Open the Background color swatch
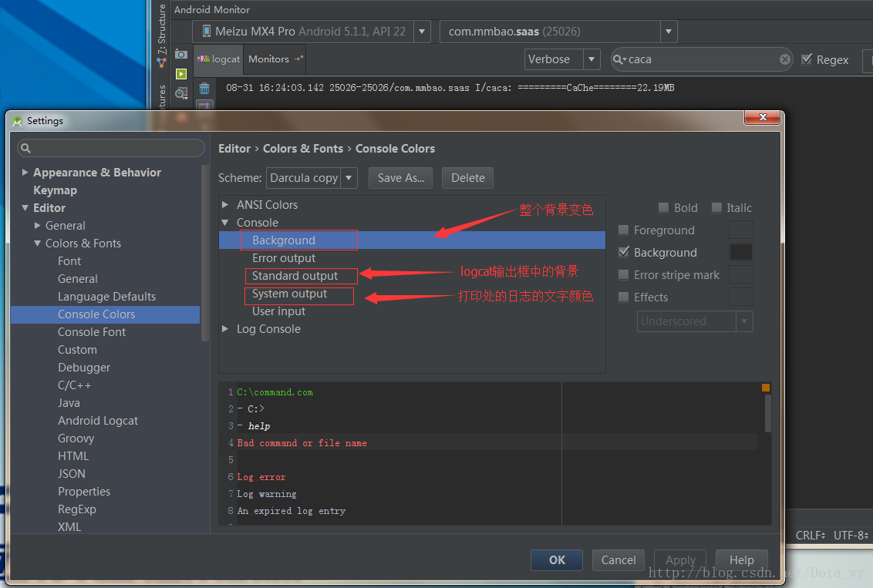873x588 pixels. (741, 252)
